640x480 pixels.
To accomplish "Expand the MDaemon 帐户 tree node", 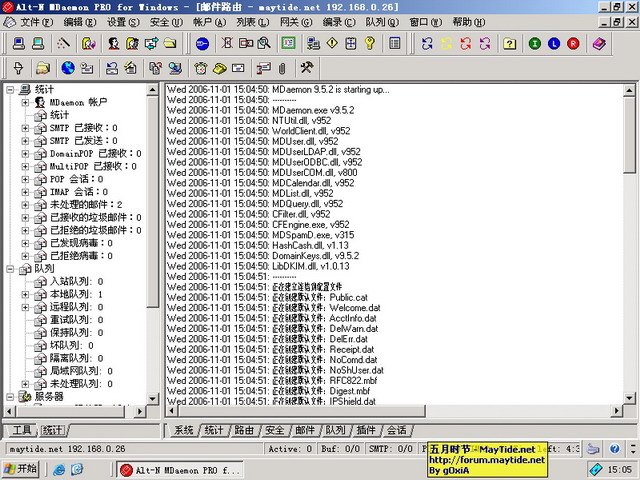I will point(26,102).
